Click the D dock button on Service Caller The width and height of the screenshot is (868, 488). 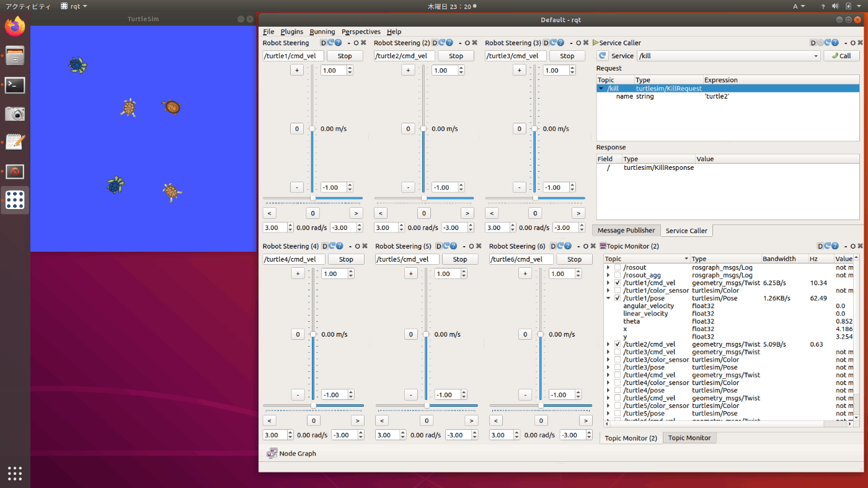click(x=813, y=43)
